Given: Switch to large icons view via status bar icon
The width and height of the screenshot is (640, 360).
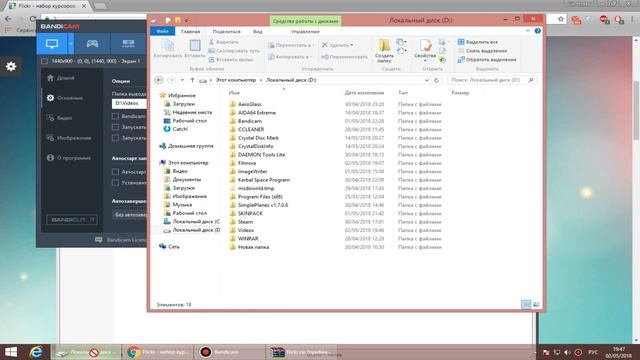Looking at the screenshot, I should [x=536, y=304].
